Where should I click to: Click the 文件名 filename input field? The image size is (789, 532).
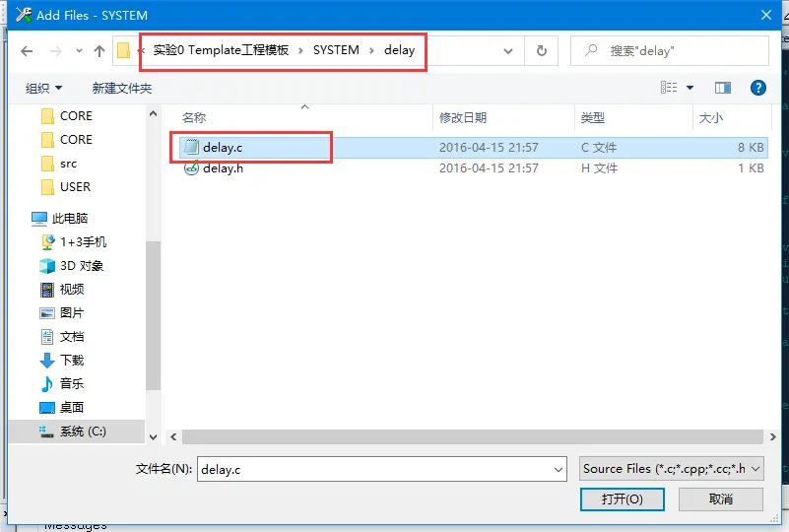[382, 469]
